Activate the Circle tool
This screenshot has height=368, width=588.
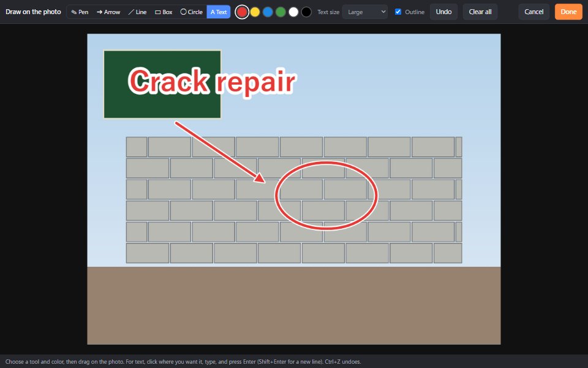191,12
